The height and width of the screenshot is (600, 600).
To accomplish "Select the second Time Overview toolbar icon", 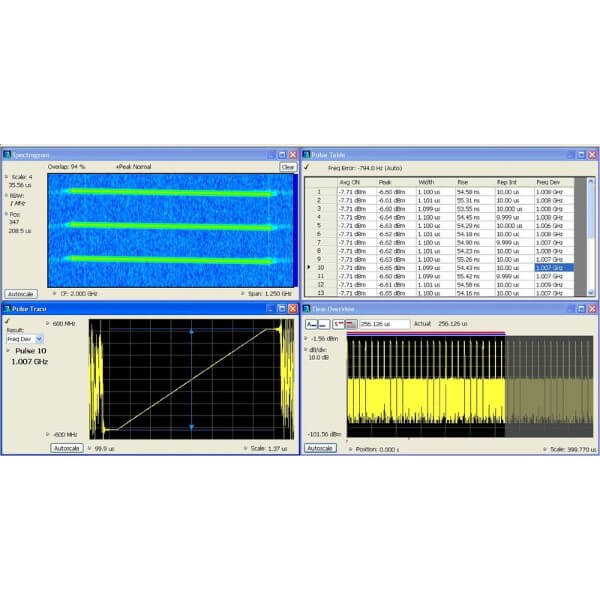I will pos(325,324).
